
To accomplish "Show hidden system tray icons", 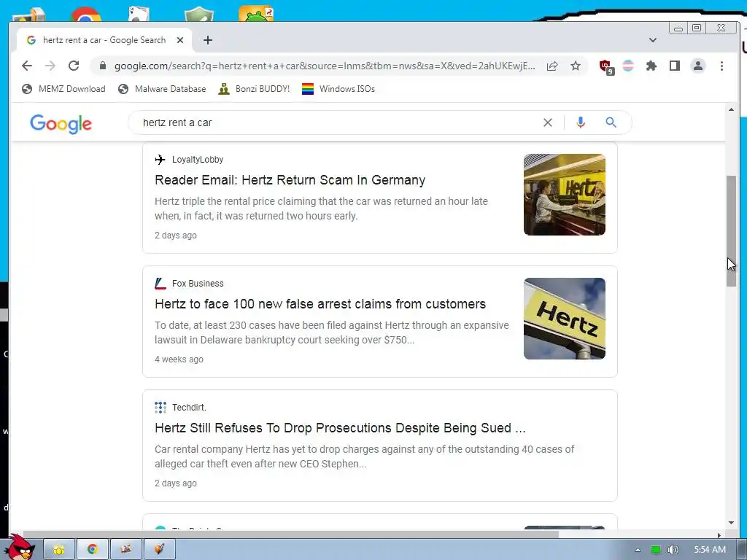I will 638,550.
